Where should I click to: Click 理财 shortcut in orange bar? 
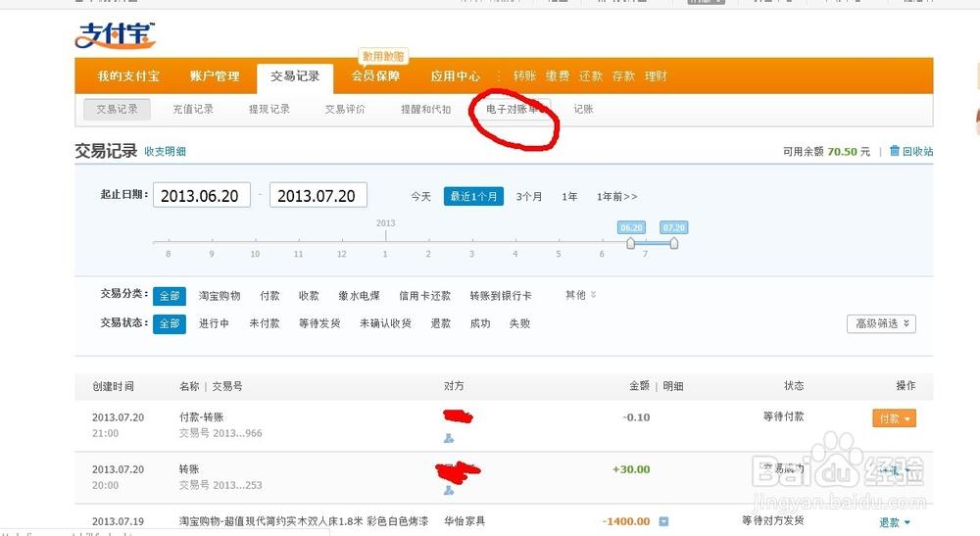point(656,76)
